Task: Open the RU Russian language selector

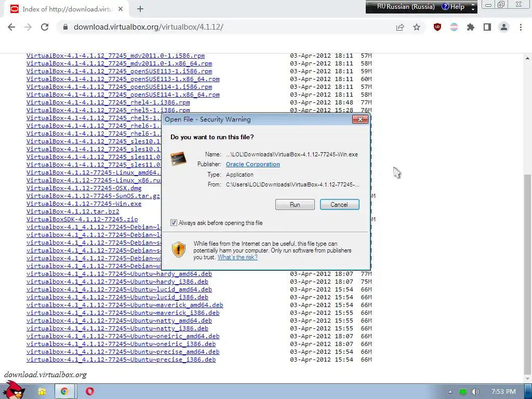Action: [x=405, y=6]
